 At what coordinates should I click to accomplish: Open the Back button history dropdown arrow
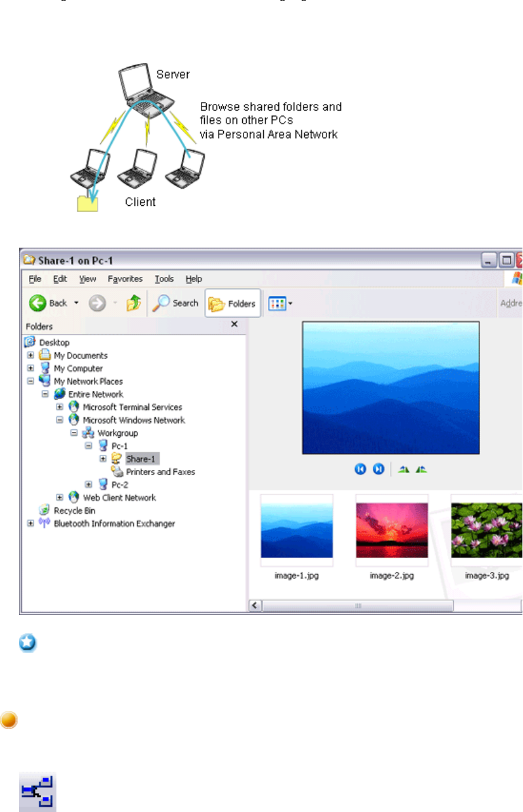tap(76, 303)
